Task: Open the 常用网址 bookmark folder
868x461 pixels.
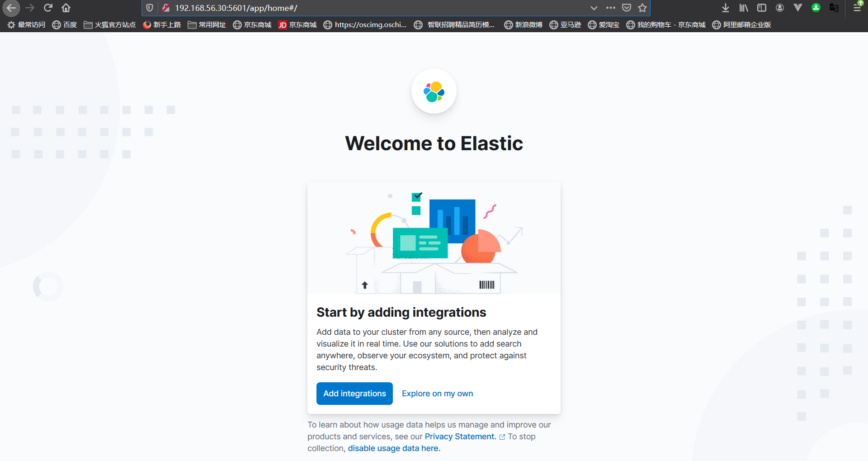Action: click(207, 25)
